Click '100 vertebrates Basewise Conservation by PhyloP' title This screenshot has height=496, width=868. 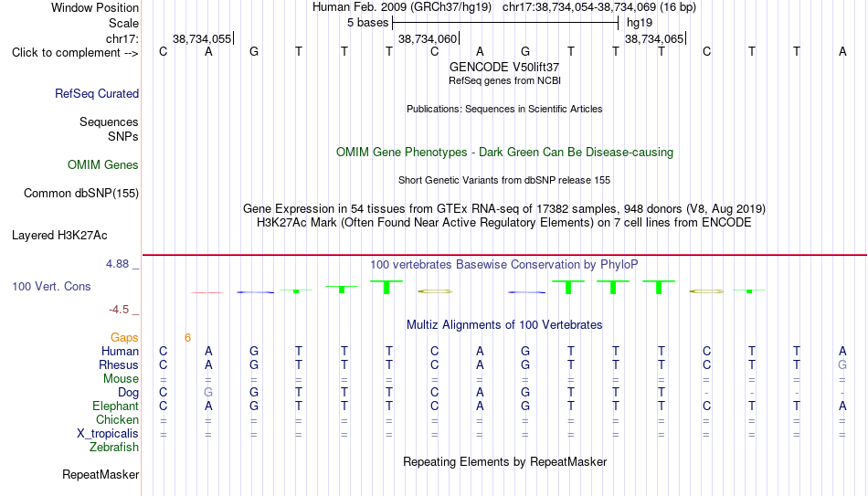504,265
